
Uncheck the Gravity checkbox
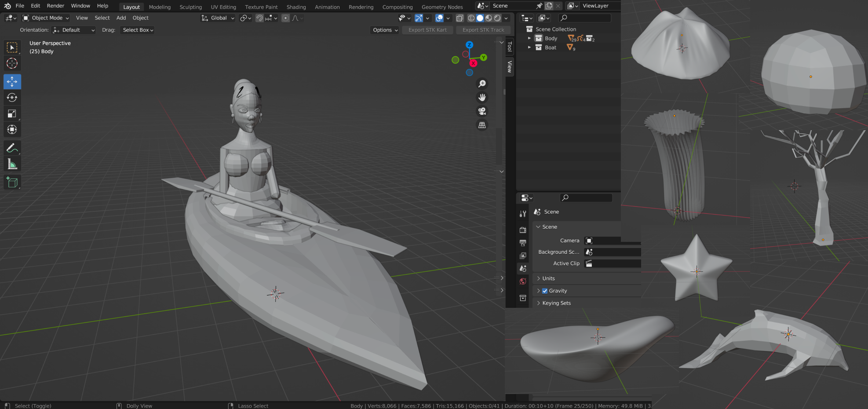coord(545,291)
